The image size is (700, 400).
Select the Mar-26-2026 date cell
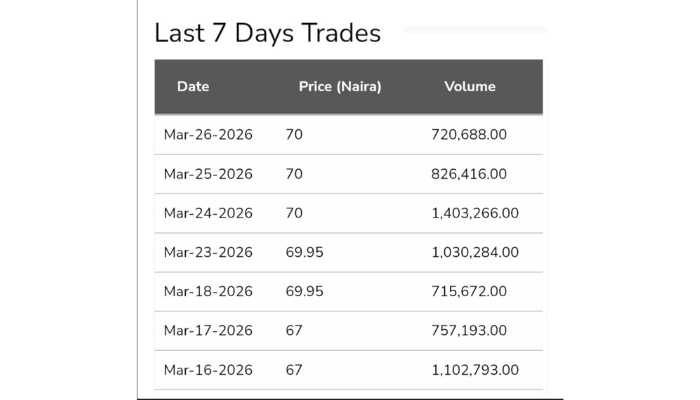(x=208, y=134)
